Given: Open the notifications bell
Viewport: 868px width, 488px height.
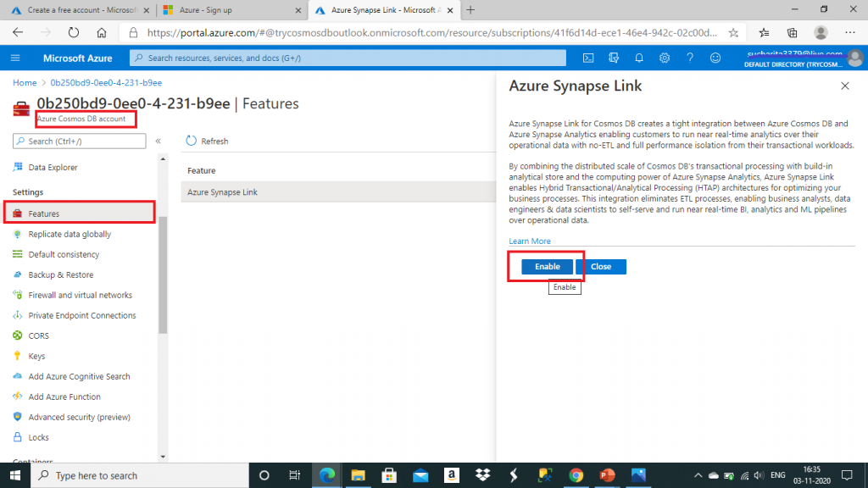Looking at the screenshot, I should (x=639, y=58).
